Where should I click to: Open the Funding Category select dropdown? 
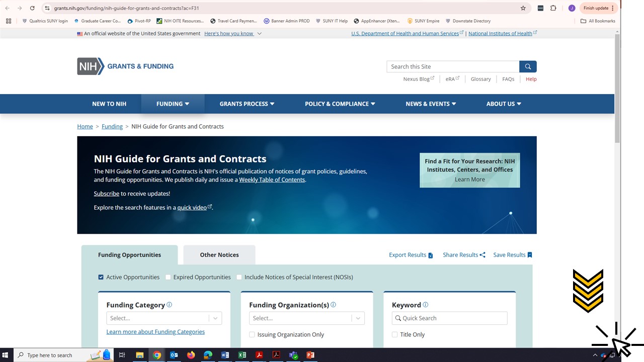pyautogui.click(x=164, y=318)
